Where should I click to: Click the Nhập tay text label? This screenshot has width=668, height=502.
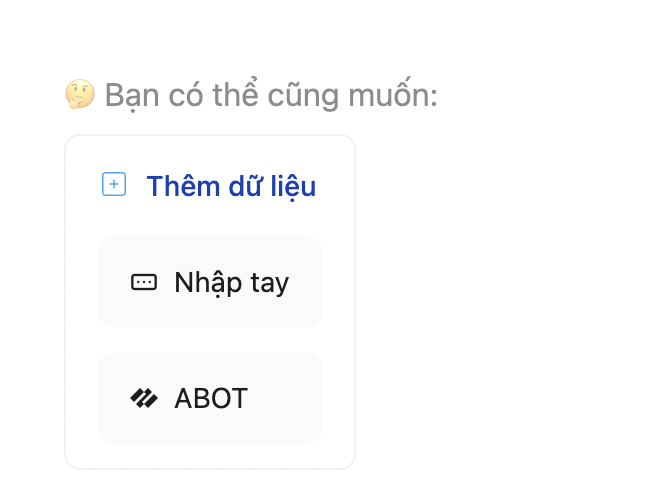coord(231,283)
